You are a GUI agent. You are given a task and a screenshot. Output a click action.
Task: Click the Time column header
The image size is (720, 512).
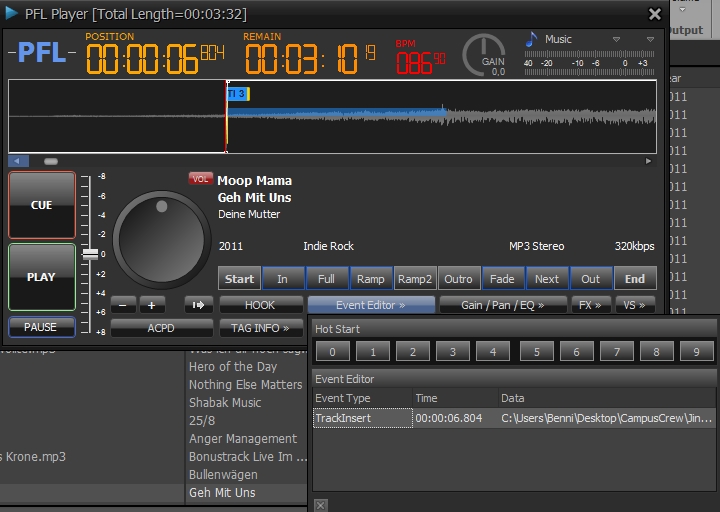point(456,398)
